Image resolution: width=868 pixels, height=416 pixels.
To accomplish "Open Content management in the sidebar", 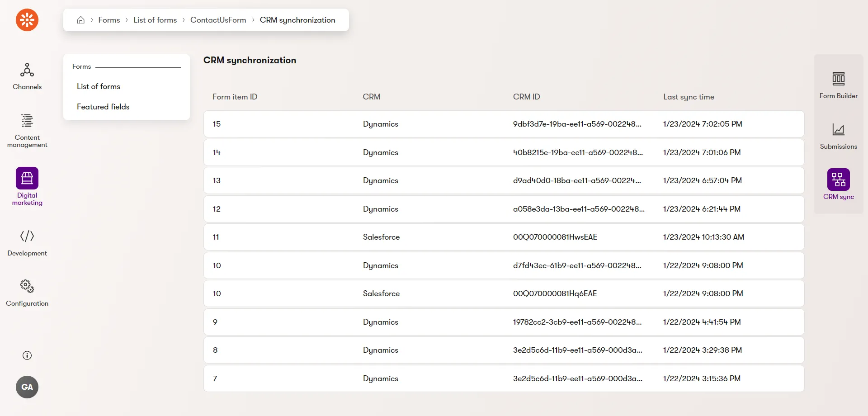I will pos(27,131).
